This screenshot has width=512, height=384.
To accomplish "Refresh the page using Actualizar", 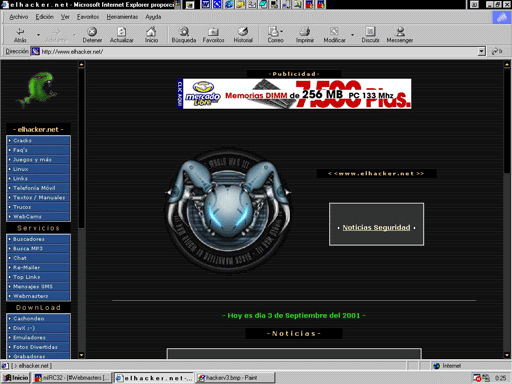I will tap(121, 35).
